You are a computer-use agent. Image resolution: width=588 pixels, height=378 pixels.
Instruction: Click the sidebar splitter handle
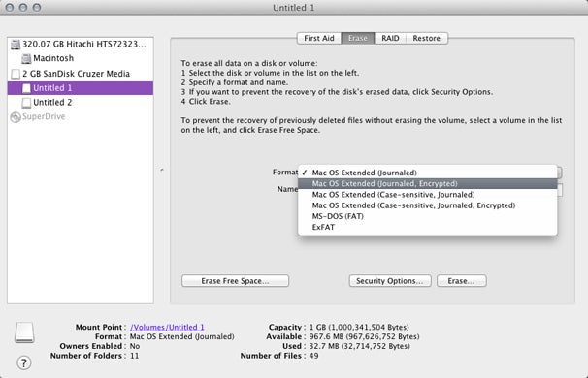pyautogui.click(x=162, y=170)
